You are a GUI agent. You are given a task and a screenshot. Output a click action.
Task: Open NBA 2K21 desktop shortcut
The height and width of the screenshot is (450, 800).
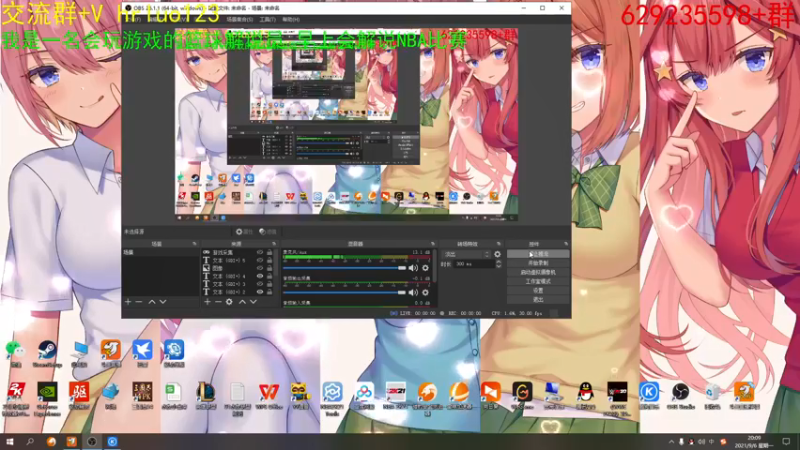click(x=395, y=396)
